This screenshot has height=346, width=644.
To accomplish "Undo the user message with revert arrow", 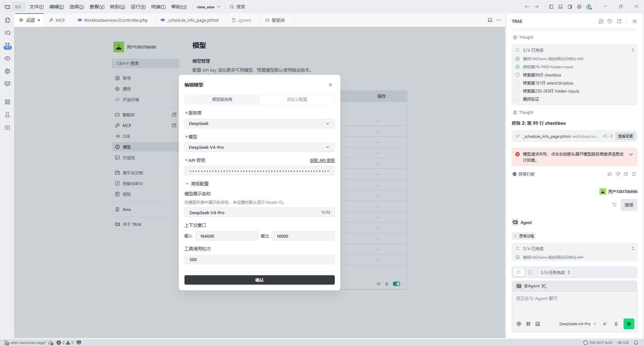I will click(x=614, y=205).
